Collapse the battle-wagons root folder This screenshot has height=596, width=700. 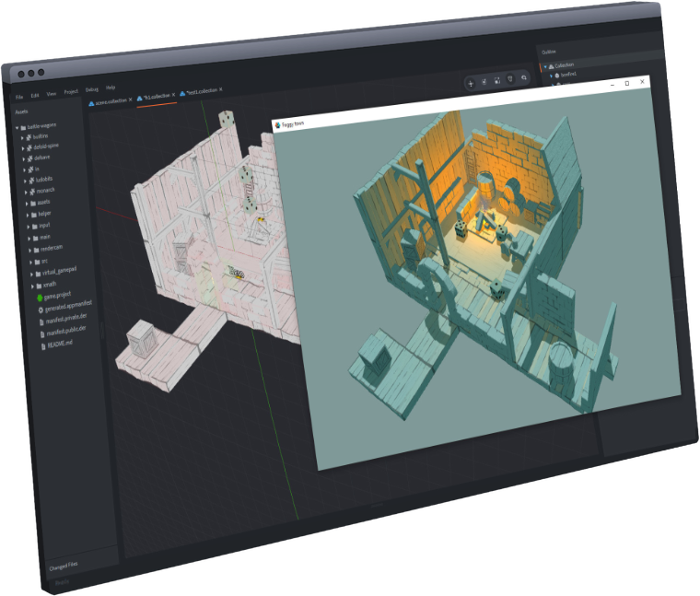pyautogui.click(x=17, y=126)
